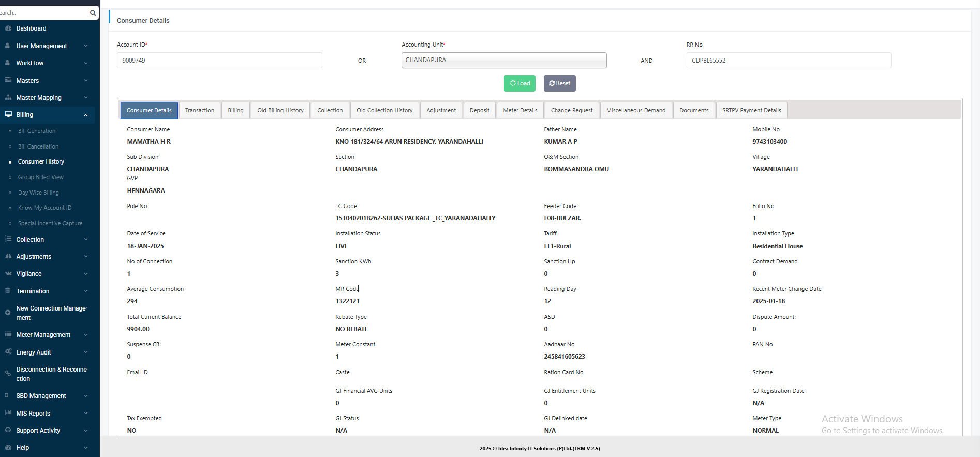Expand the Vigilance menu chevron
Screen dimensions: 980x457
86,274
